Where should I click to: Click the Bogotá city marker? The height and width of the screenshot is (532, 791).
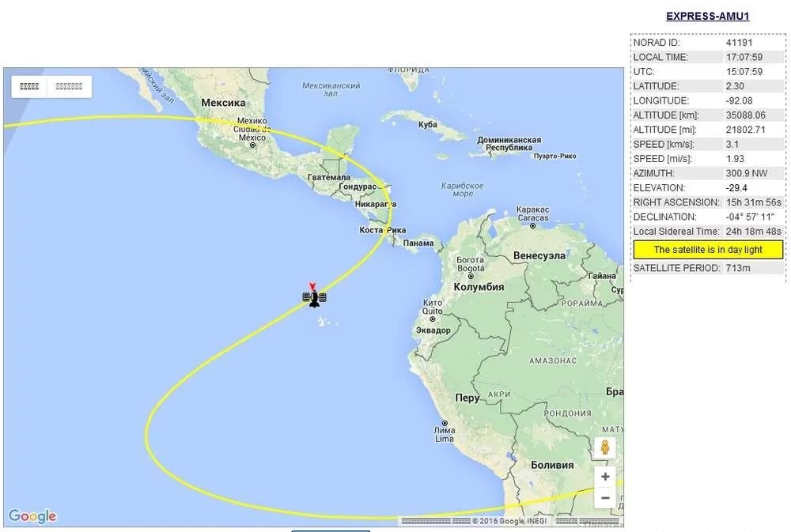pyautogui.click(x=471, y=276)
